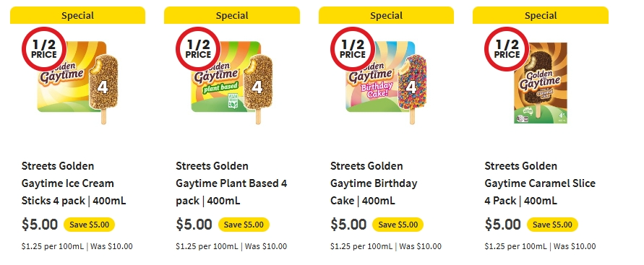This screenshot has width=644, height=265.
Task: Click the 1/2 Price badge on Plant Based
Action: click(x=198, y=49)
